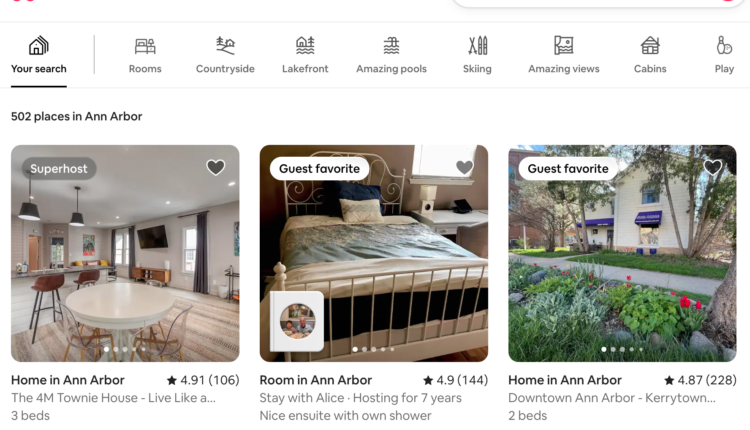The image size is (750, 430).
Task: Select the Rooms category icon
Action: click(x=145, y=46)
